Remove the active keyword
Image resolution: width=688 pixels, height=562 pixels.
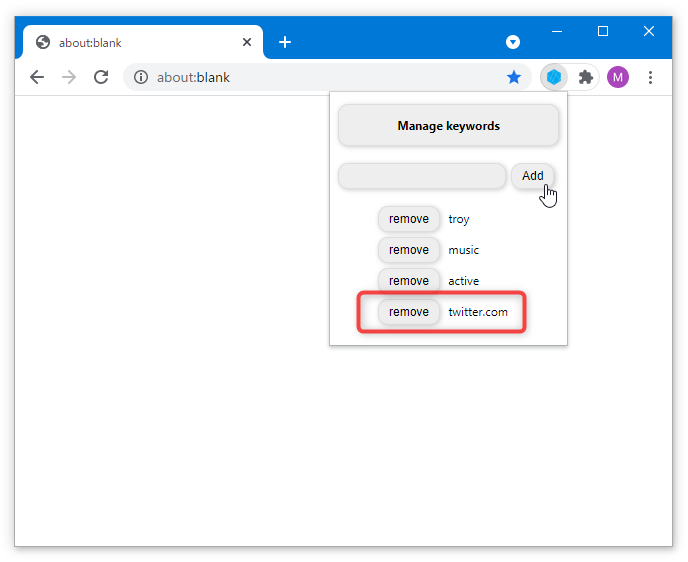click(408, 281)
